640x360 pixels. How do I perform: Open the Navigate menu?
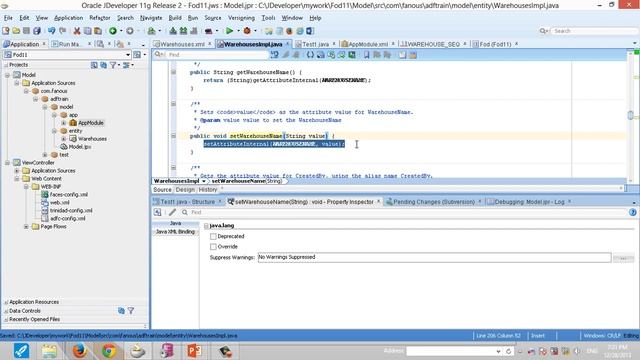[x=151, y=18]
